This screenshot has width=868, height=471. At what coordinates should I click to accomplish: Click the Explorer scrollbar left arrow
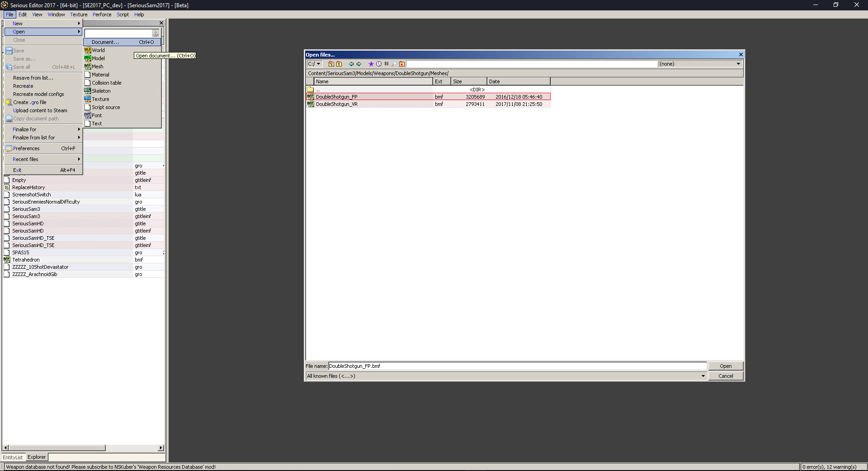tap(5, 448)
